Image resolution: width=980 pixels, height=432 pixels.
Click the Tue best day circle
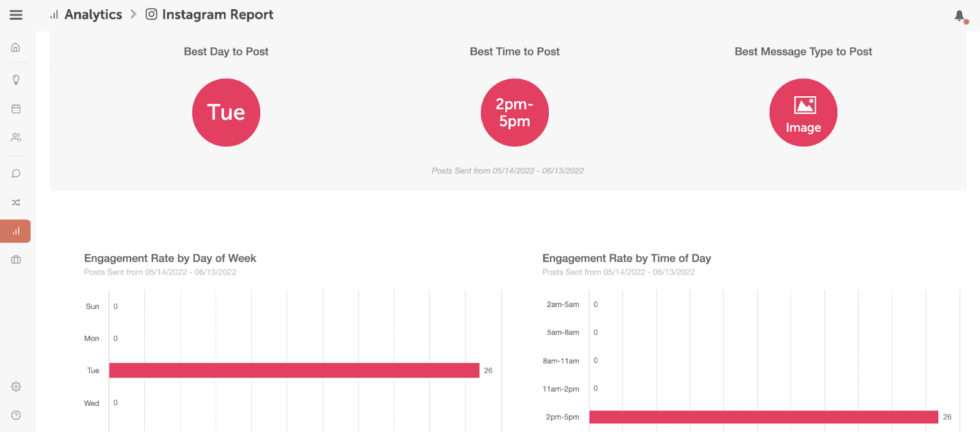pyautogui.click(x=226, y=112)
